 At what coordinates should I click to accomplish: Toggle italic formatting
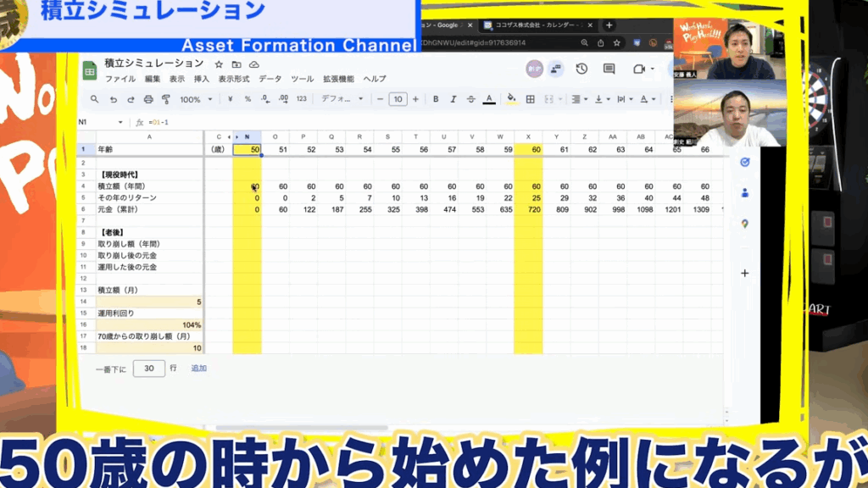453,99
